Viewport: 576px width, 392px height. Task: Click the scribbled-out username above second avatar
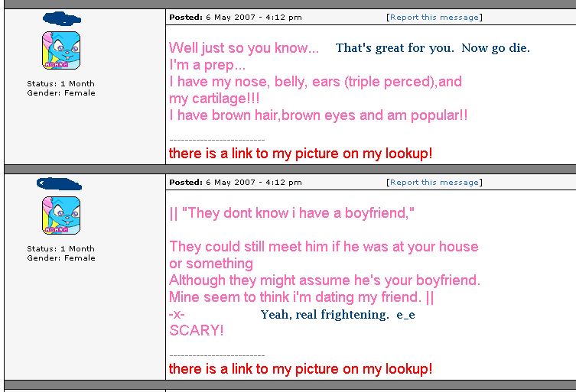point(59,184)
